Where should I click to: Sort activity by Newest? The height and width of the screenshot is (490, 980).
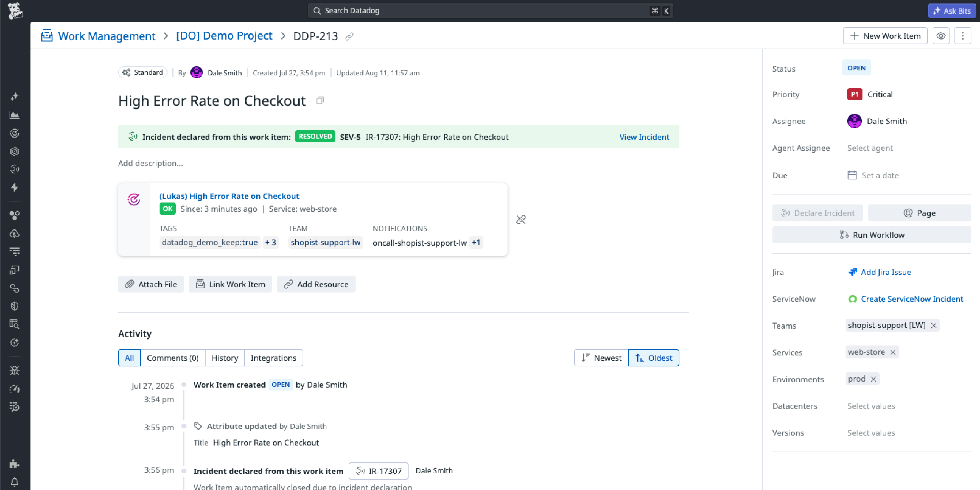point(601,358)
